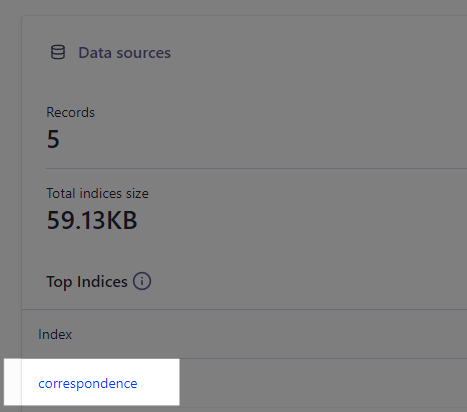Image resolution: width=467 pixels, height=412 pixels.
Task: Open the Top Indices info icon
Action: point(142,281)
